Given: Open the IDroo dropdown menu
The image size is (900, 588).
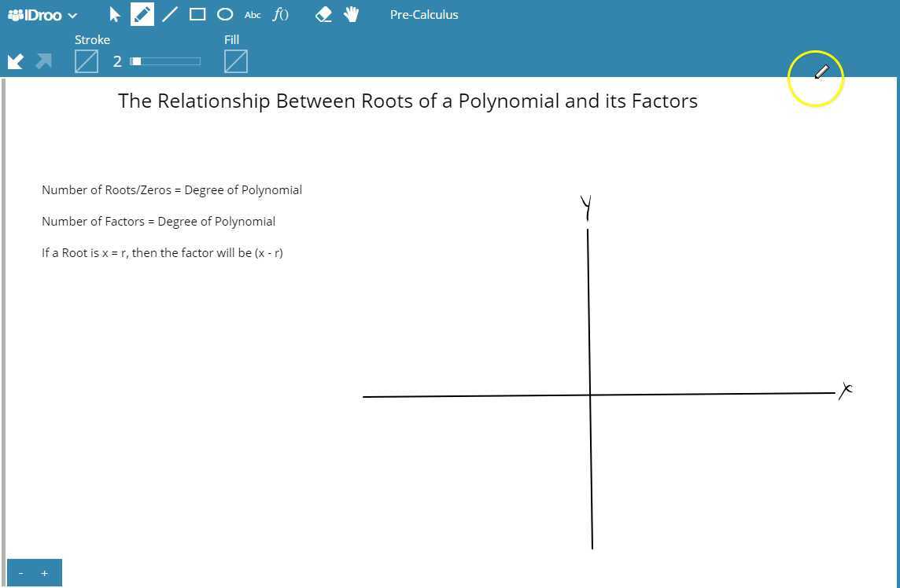Looking at the screenshot, I should point(72,14).
